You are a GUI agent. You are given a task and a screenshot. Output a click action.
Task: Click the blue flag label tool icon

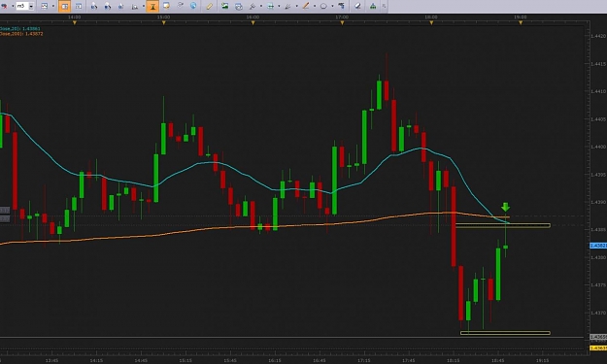(x=341, y=6)
